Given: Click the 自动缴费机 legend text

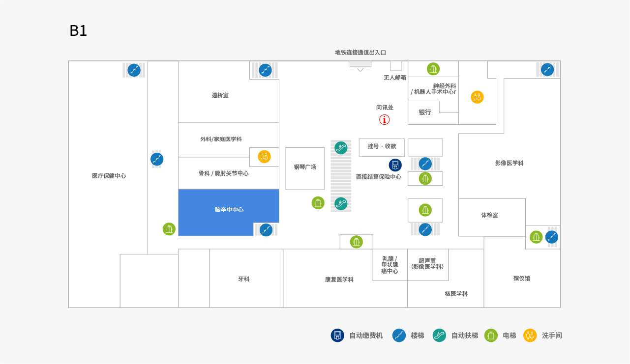Looking at the screenshot, I should (366, 336).
